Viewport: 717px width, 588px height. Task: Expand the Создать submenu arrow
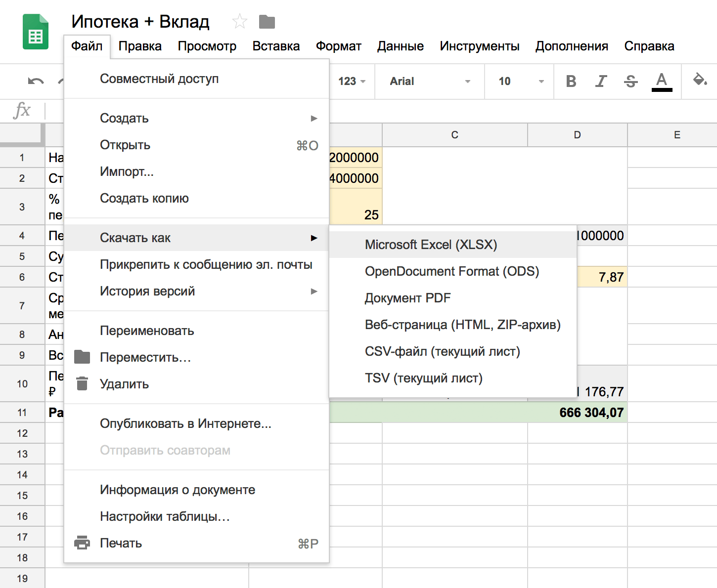point(314,118)
